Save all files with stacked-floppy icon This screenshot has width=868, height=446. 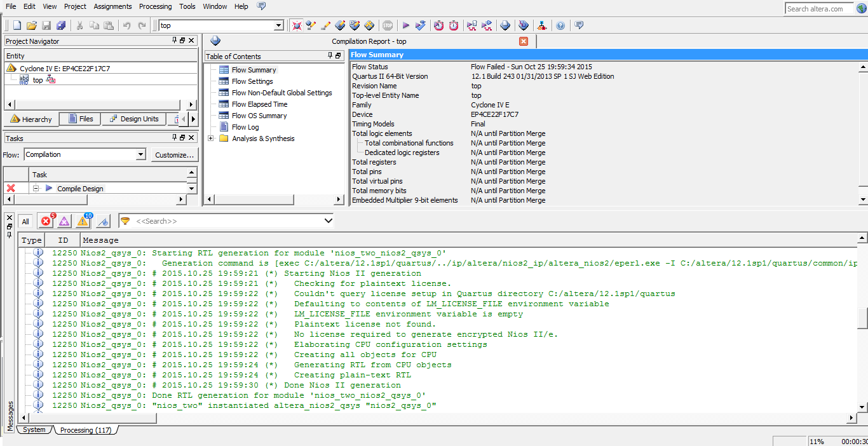pyautogui.click(x=61, y=25)
